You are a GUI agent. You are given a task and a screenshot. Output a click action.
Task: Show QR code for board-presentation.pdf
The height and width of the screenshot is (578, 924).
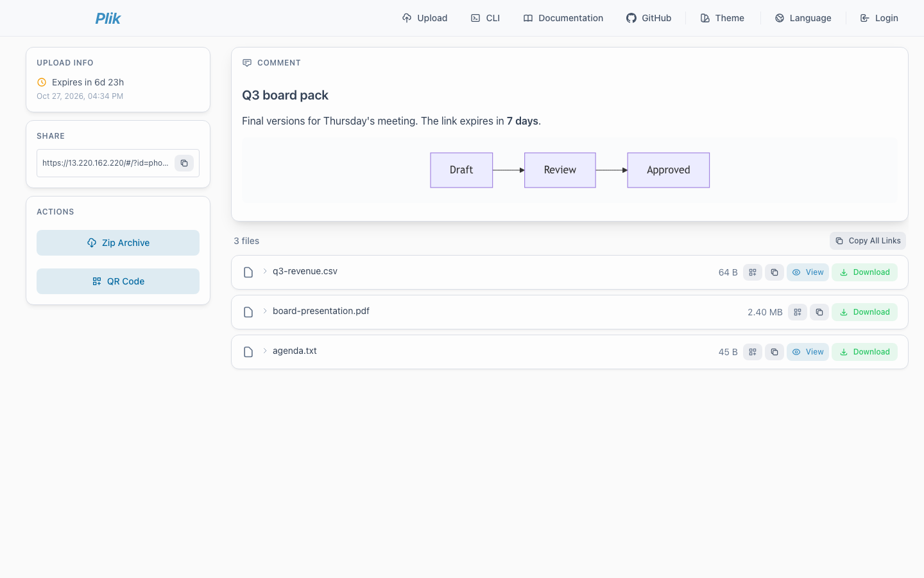[x=798, y=312]
